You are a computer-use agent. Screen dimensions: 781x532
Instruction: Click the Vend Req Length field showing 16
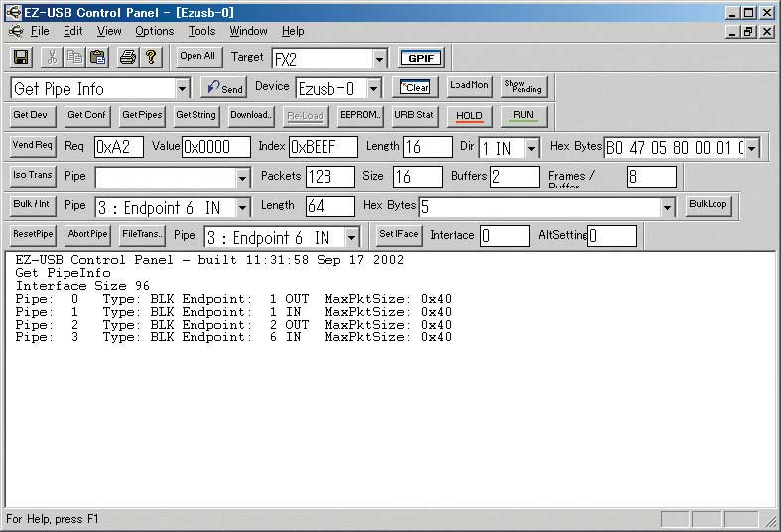pos(428,147)
